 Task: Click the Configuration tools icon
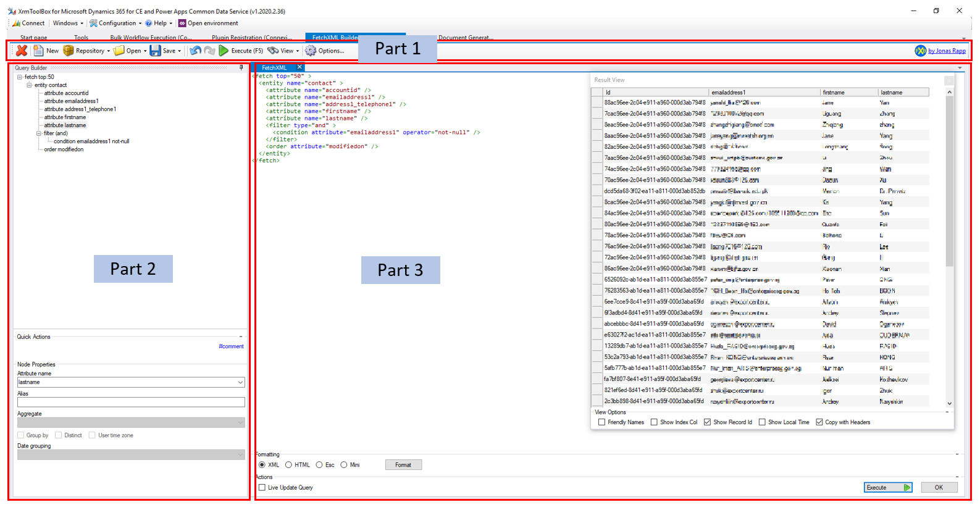point(93,23)
